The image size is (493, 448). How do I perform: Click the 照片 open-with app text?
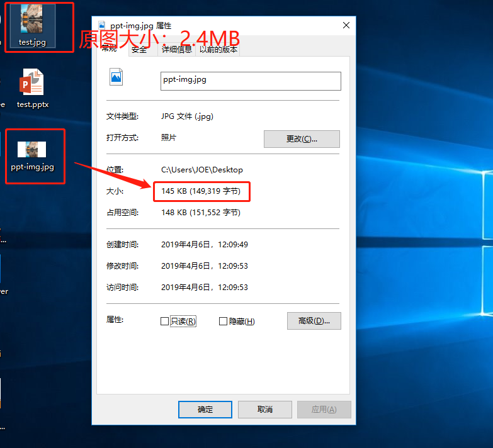tap(169, 138)
